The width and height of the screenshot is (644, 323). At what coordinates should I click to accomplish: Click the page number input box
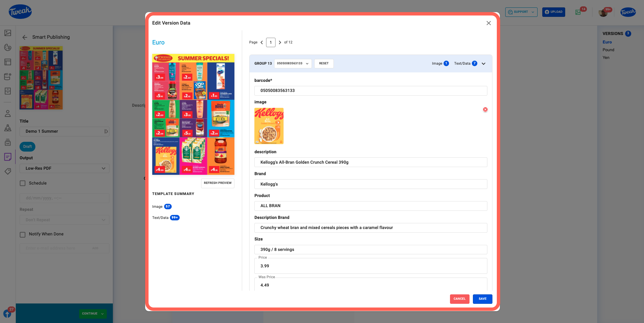pos(271,42)
